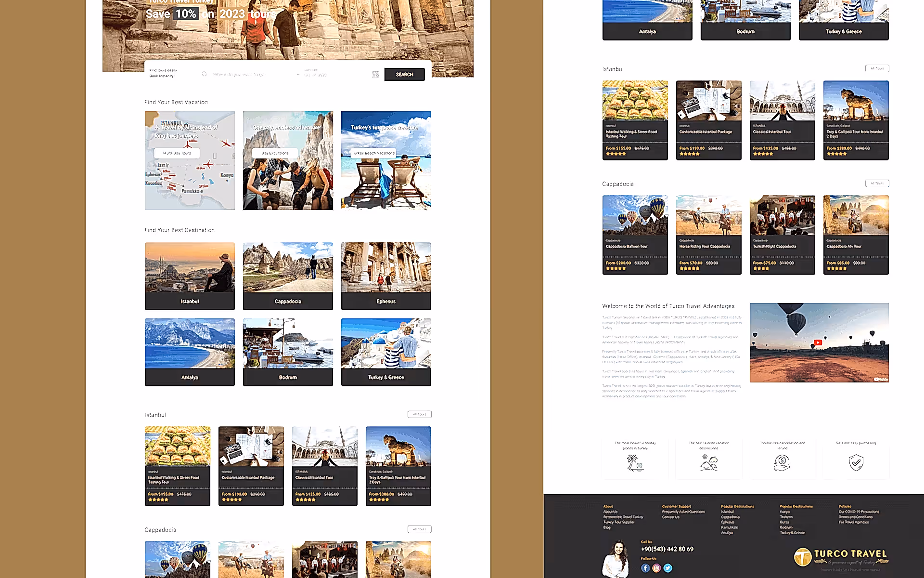Click the 'Find Your Best Vacation' heading
Screen dimensions: 924x578
click(x=177, y=102)
